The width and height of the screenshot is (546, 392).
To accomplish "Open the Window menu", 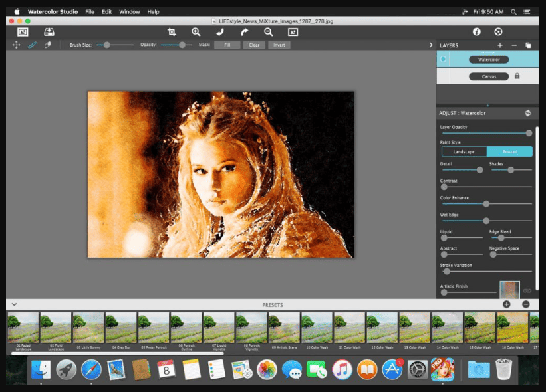I will tap(130, 12).
